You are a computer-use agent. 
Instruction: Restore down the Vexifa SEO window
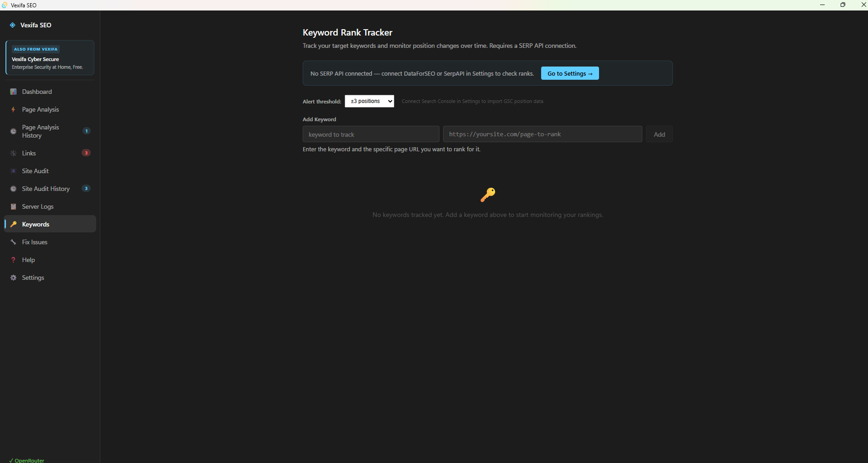(843, 5)
